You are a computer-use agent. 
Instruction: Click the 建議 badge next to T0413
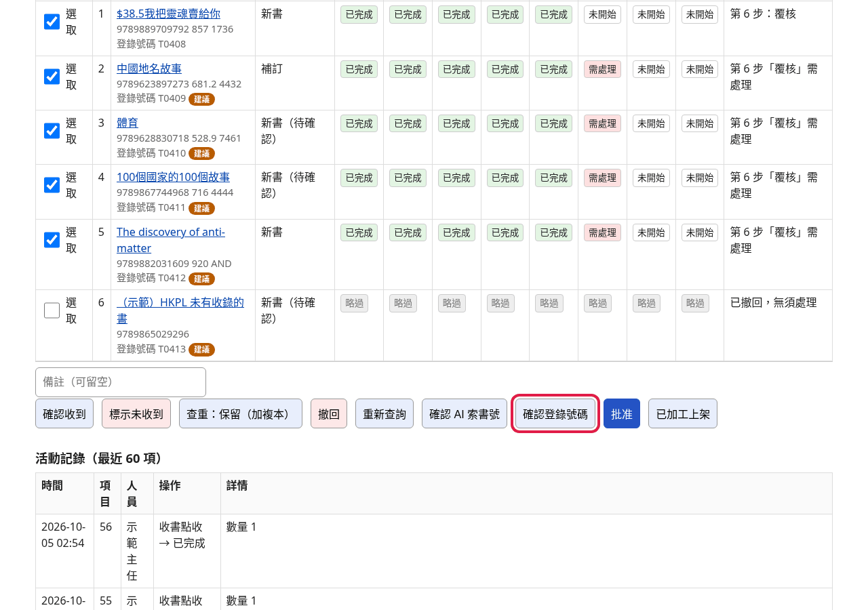click(201, 349)
